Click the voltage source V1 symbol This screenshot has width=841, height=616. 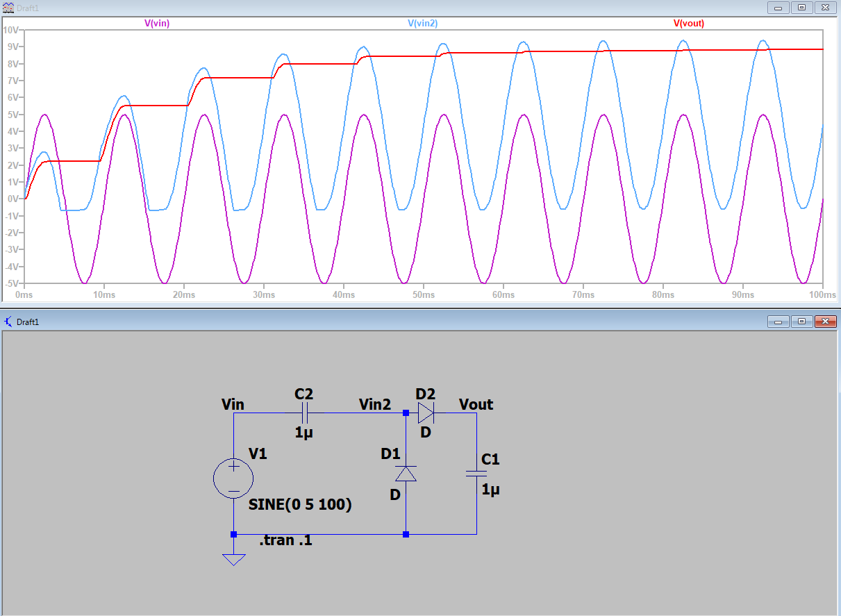tap(233, 478)
